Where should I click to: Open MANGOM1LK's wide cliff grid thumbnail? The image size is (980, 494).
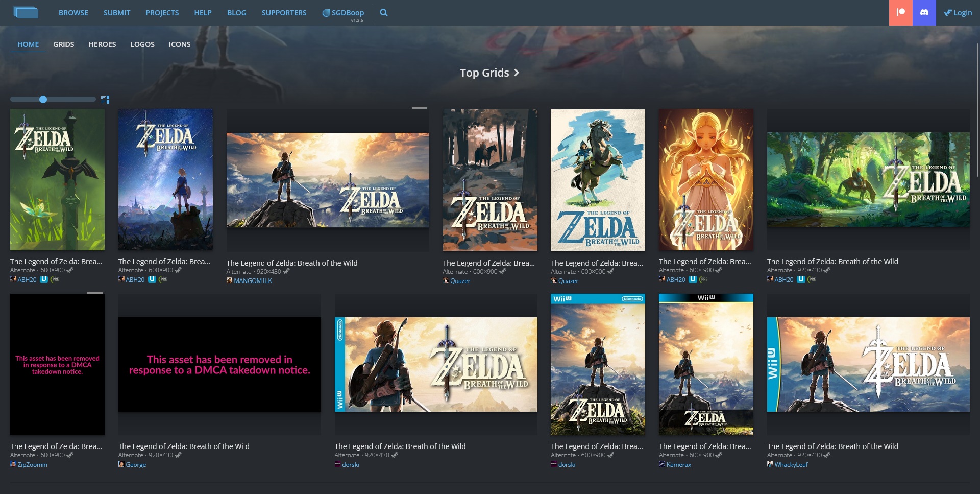click(x=328, y=180)
